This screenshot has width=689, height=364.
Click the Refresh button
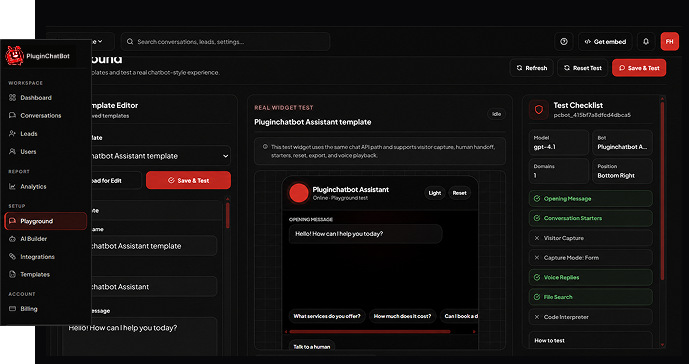coord(532,68)
